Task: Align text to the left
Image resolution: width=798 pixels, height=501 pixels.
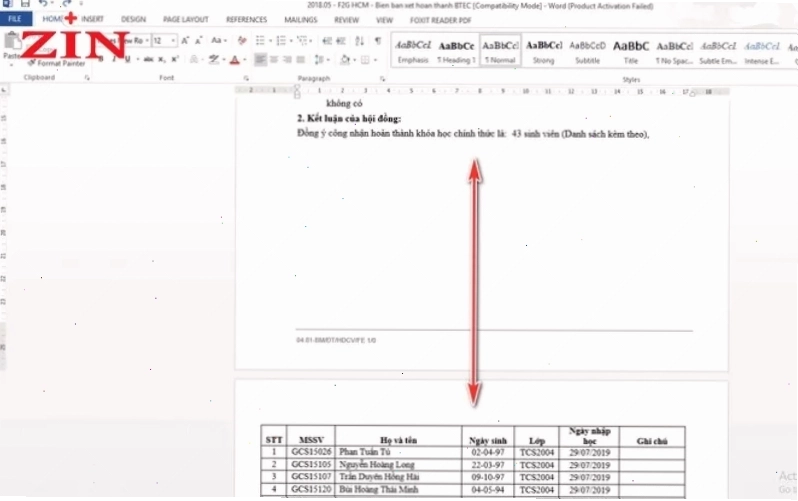Action: (260, 60)
